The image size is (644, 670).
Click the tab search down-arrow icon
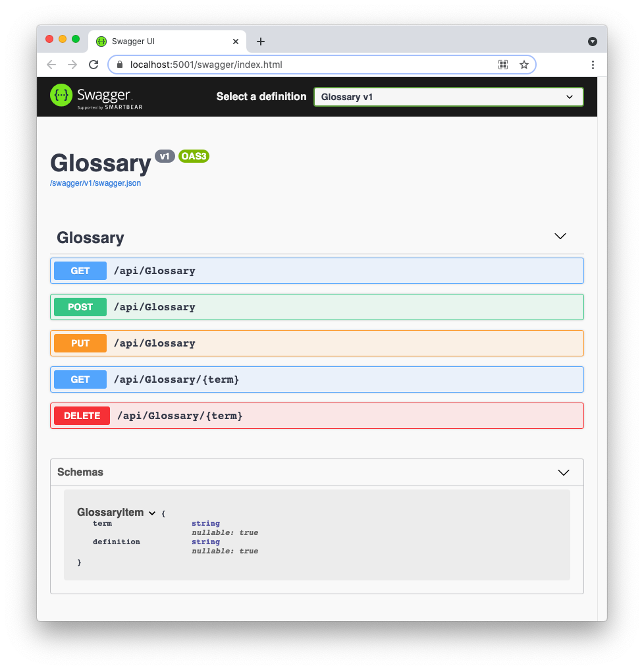(x=593, y=42)
